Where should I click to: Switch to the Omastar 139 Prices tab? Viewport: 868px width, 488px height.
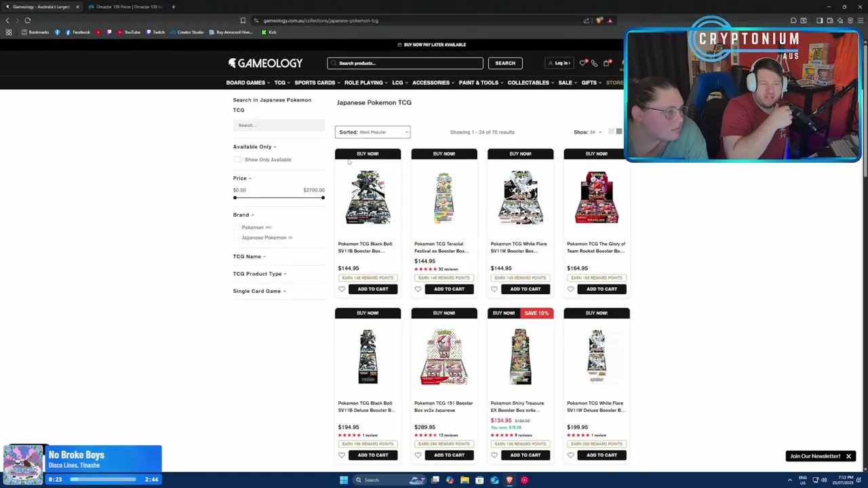[127, 7]
